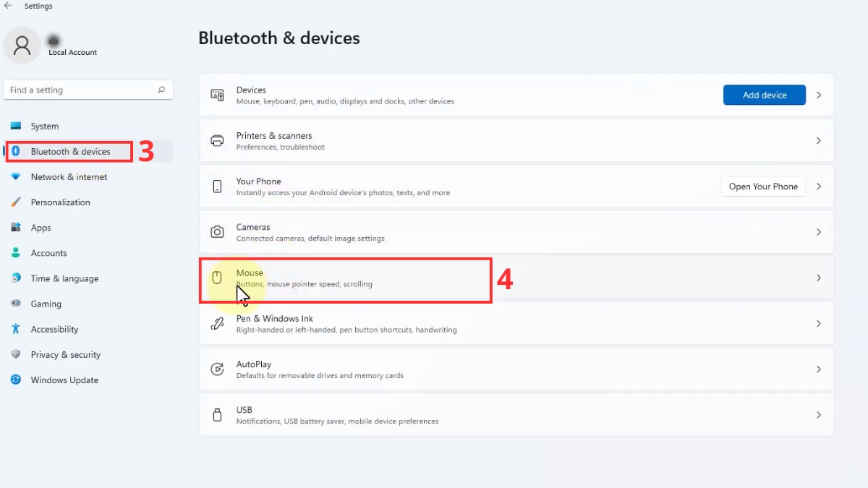Click the USB icon

[x=217, y=414]
